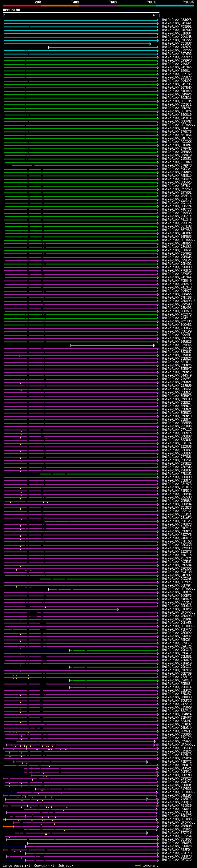
Task: Open hit UniRef100_Q41641
Action: (x=176, y=23)
